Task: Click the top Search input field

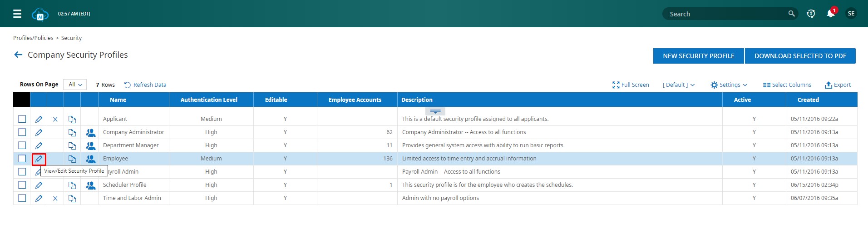Action: pos(726,14)
